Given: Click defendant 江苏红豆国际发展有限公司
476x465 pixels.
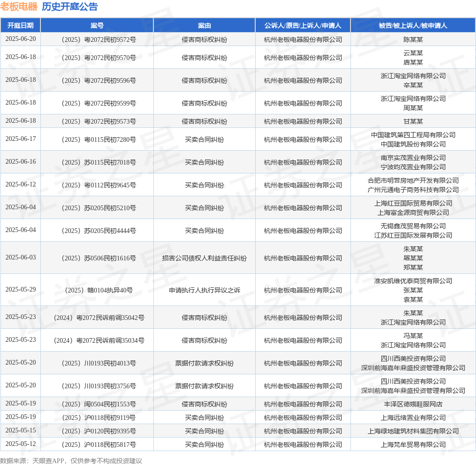Looking at the screenshot, I should 413,235.
